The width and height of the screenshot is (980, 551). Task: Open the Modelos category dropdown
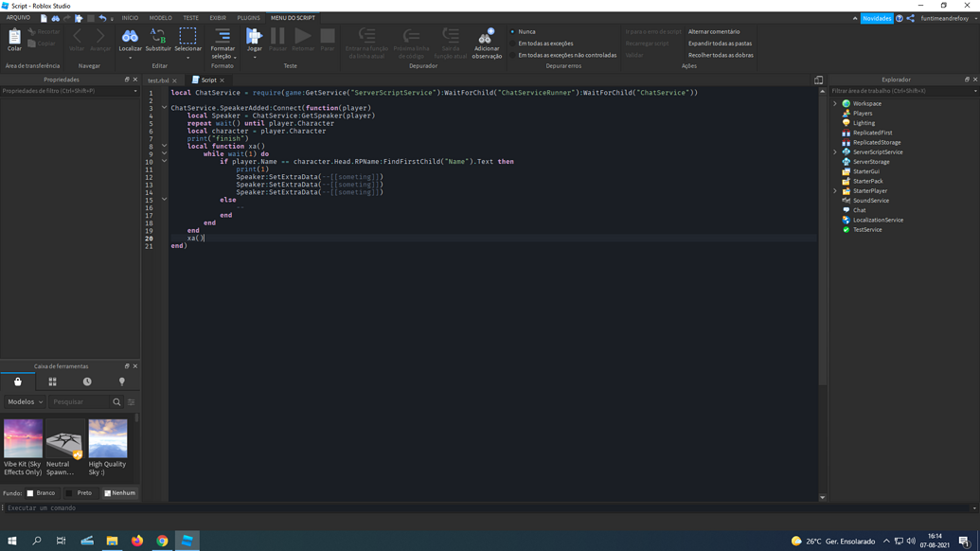25,401
